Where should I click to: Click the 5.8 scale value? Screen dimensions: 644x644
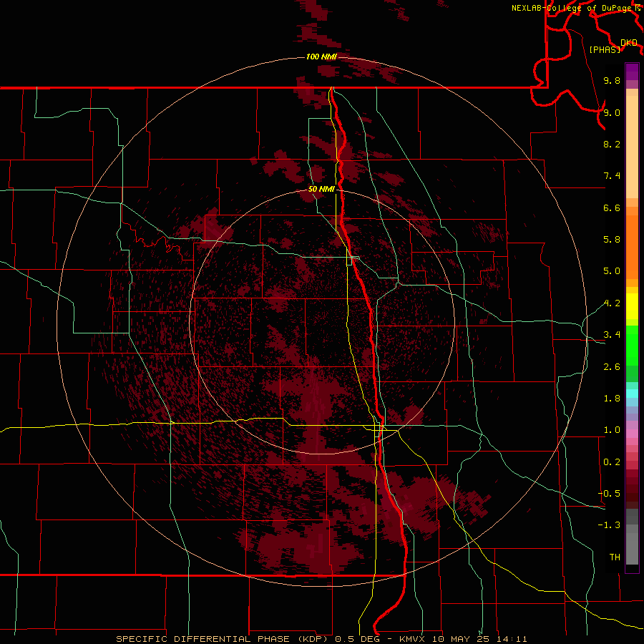click(x=612, y=239)
